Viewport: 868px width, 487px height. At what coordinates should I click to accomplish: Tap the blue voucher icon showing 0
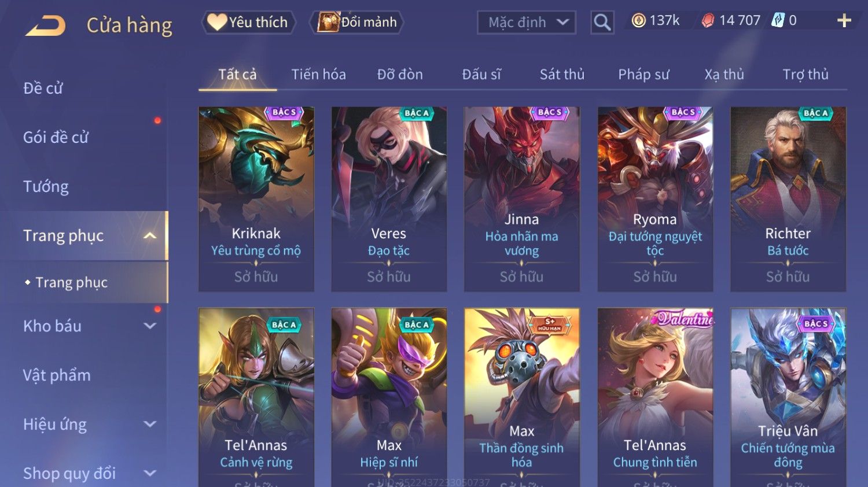click(x=778, y=21)
